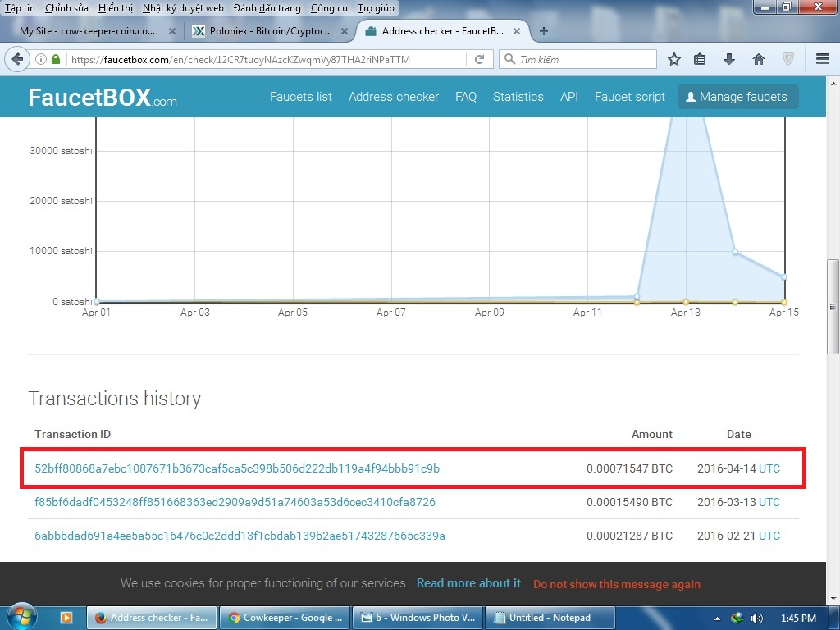Click the FaucetBOX.com logo
The width and height of the screenshot is (840, 630).
click(103, 98)
